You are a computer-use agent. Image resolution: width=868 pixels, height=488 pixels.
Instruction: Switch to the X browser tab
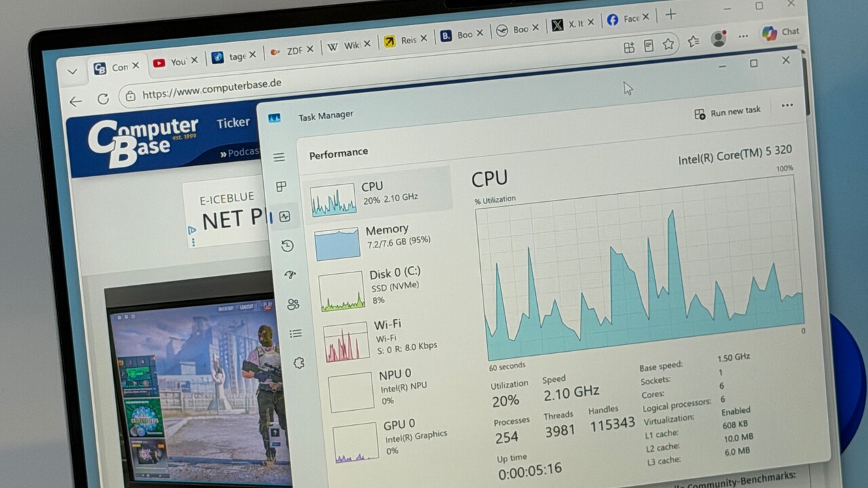click(572, 24)
